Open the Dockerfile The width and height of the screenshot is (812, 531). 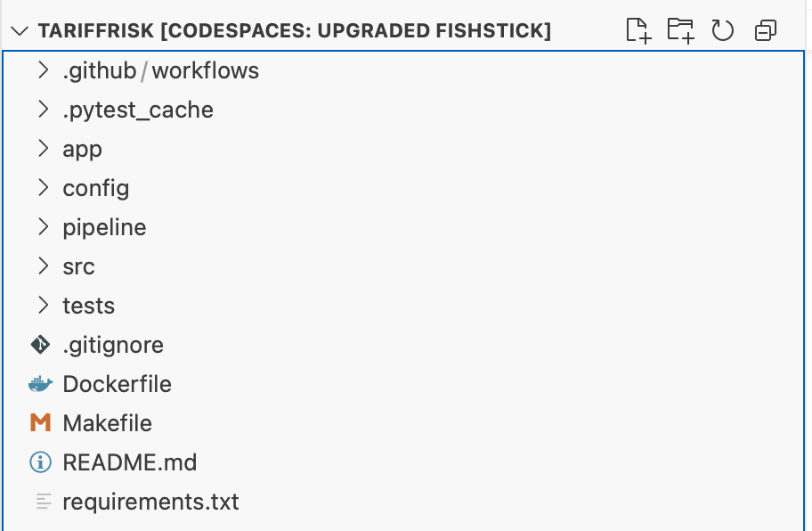(117, 383)
